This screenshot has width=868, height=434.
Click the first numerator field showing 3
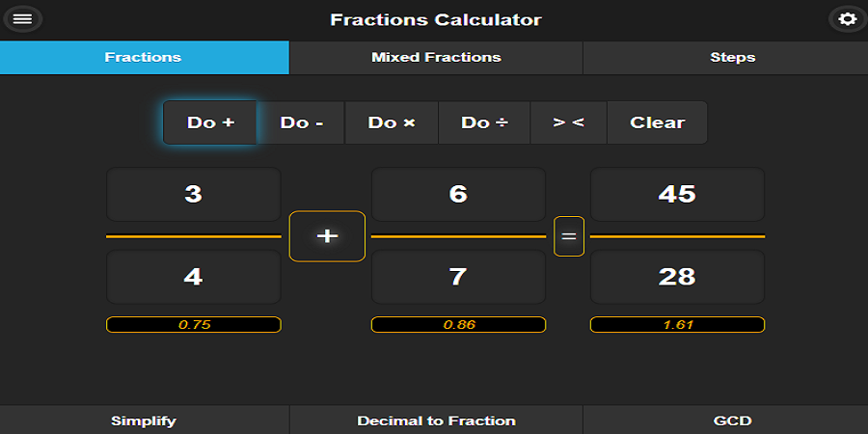193,194
